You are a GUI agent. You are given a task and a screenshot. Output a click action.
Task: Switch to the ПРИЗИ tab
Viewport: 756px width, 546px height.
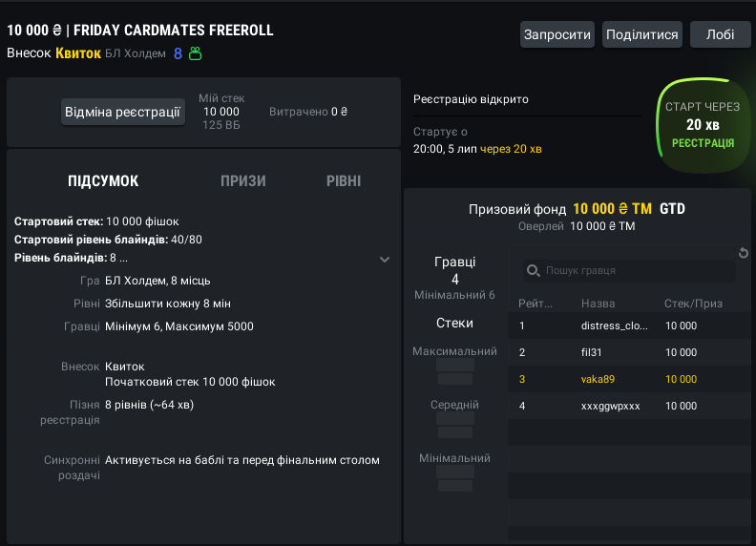coord(243,181)
